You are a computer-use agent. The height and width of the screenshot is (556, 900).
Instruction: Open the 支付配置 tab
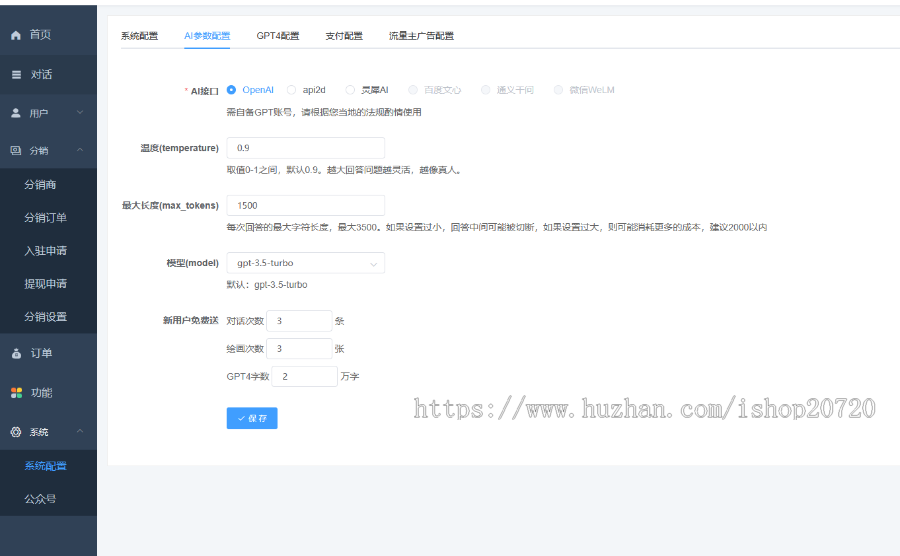coord(344,36)
